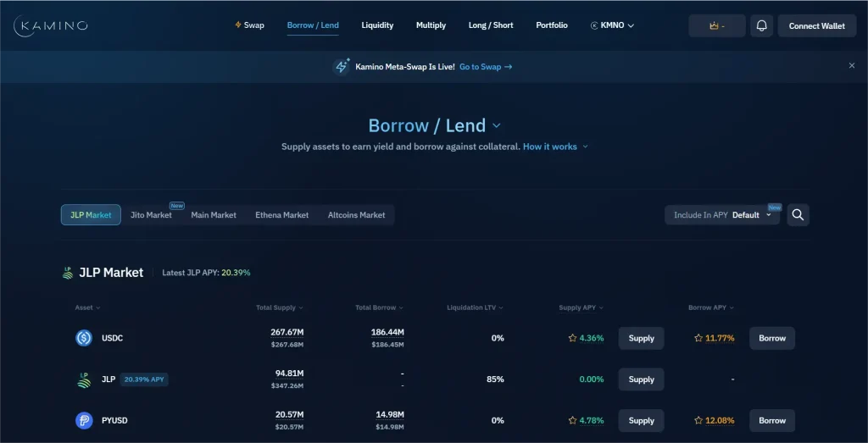Click the USDC asset name
This screenshot has width=868, height=443.
[x=113, y=338]
